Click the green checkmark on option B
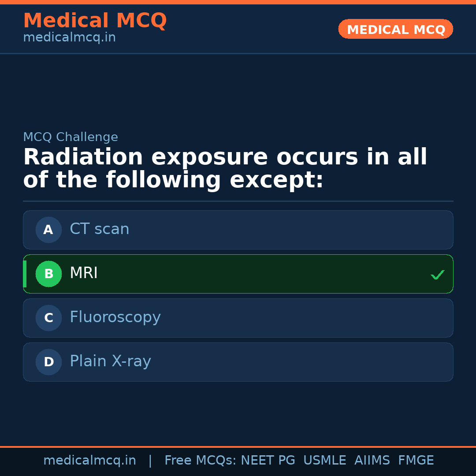 pos(437,274)
